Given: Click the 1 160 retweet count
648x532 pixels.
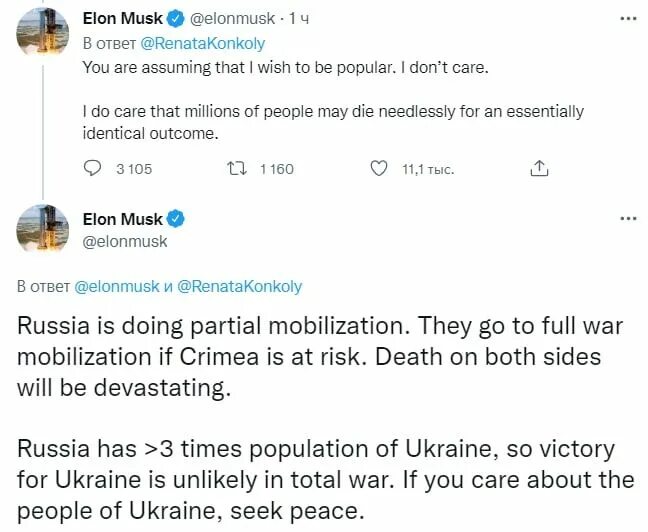Looking at the screenshot, I should (x=277, y=169).
